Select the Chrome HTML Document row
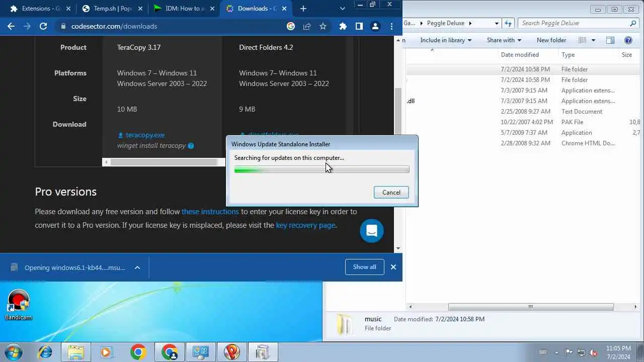The width and height of the screenshot is (644, 362). (523, 143)
